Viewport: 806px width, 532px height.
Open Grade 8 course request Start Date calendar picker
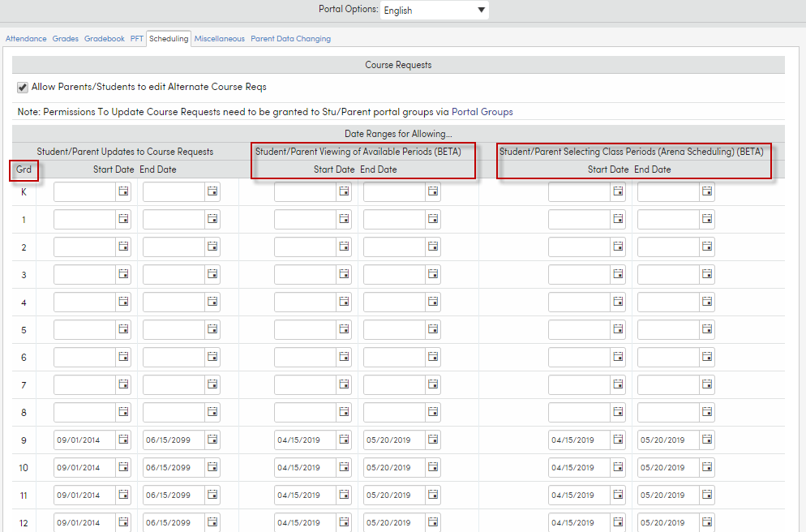123,412
